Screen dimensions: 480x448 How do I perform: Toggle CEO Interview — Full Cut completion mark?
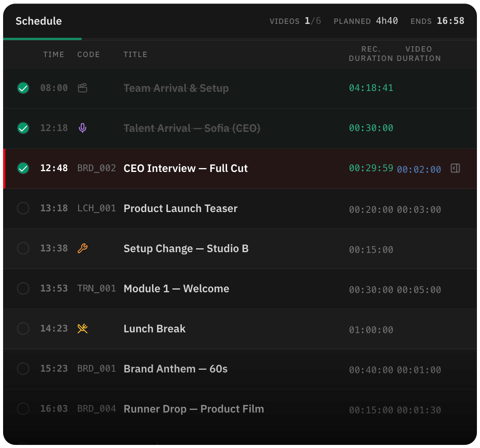tap(23, 168)
